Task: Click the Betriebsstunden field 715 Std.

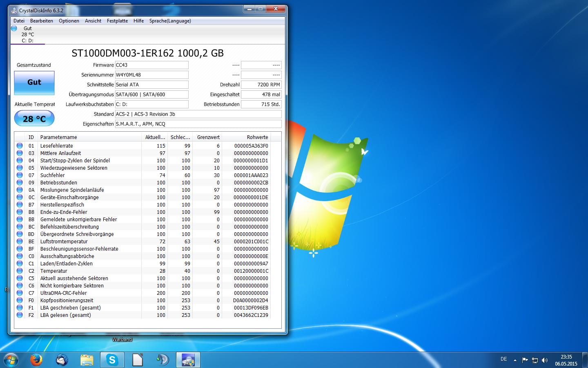Action: coord(261,104)
